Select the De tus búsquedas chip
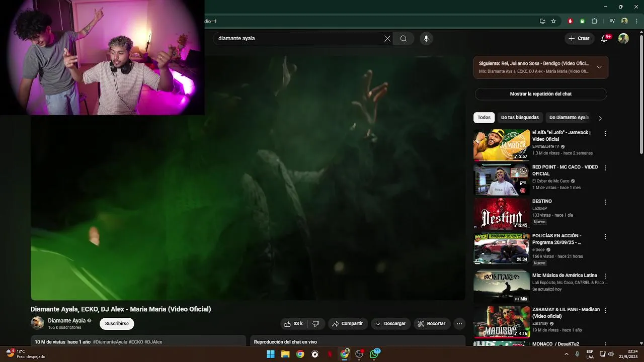 520,118
